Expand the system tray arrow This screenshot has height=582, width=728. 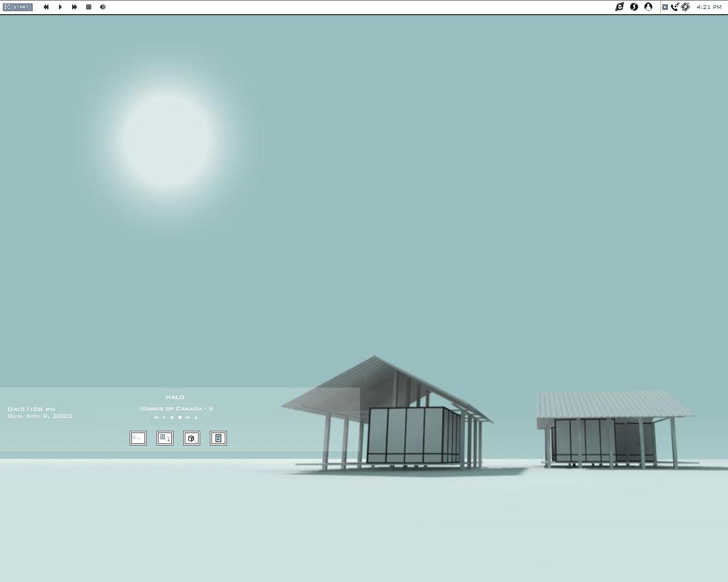point(665,7)
